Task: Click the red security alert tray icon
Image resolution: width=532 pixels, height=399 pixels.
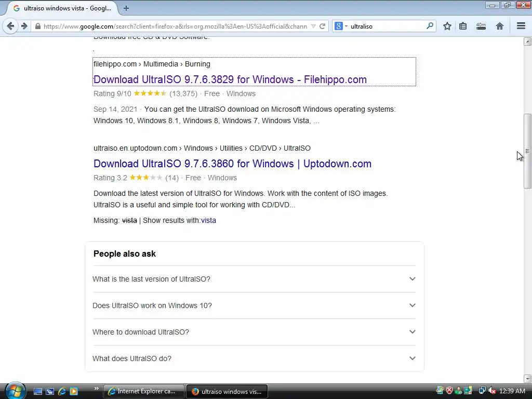Action: point(449,391)
